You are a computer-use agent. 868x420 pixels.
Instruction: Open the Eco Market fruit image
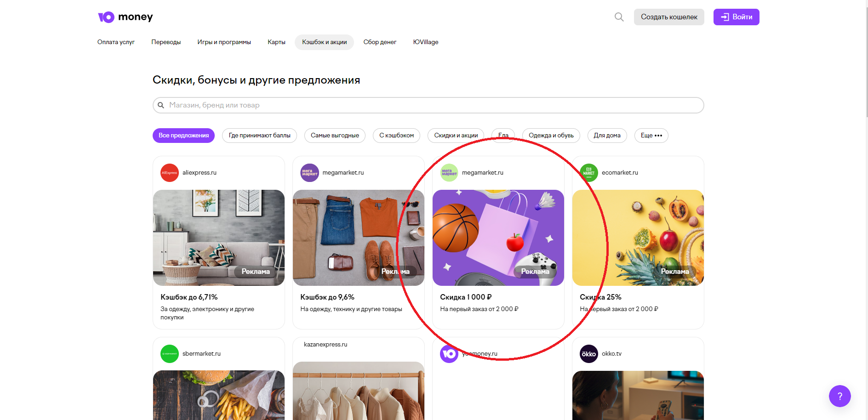click(638, 238)
